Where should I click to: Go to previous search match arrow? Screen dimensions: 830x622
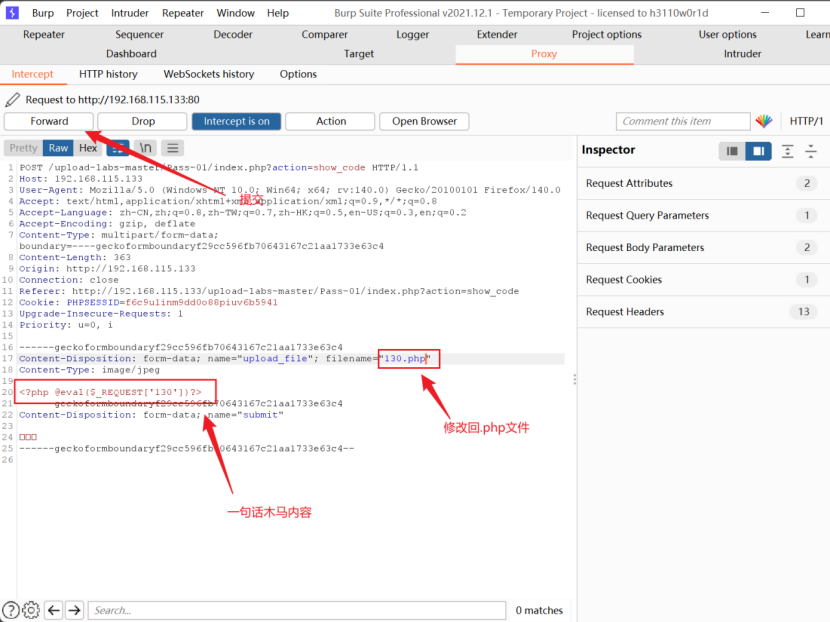pos(54,610)
